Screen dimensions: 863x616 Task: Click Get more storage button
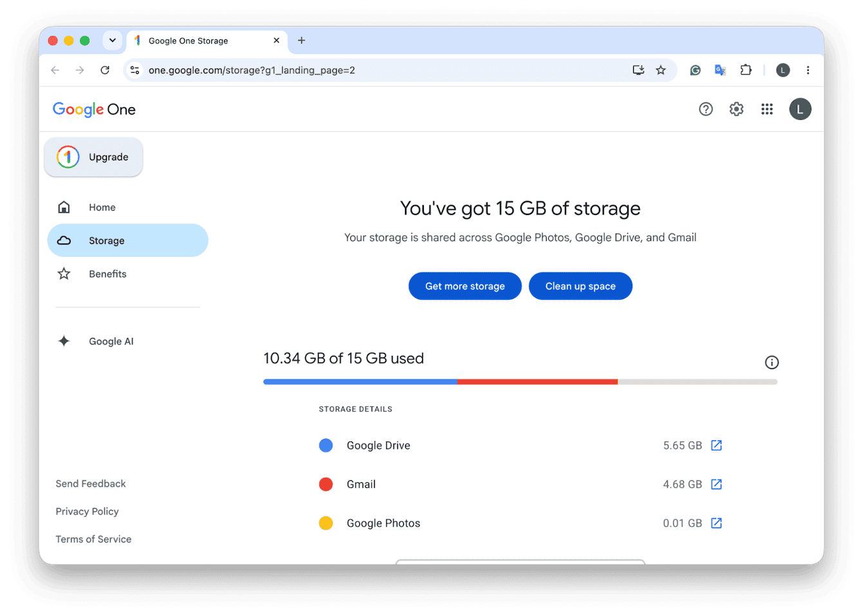pyautogui.click(x=465, y=286)
